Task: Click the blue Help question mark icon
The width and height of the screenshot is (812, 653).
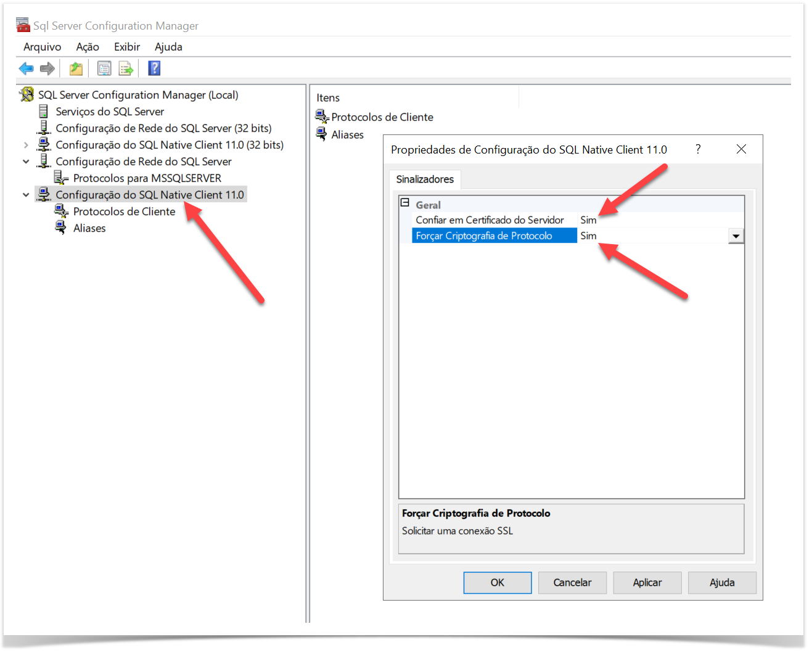Action: click(x=154, y=68)
